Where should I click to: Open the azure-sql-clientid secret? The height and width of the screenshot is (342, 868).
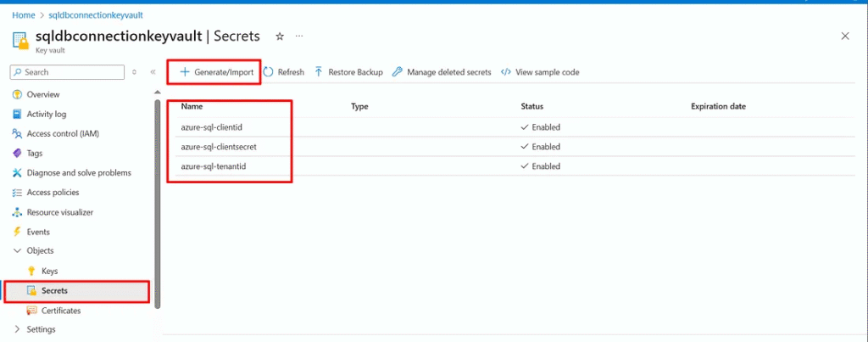coord(212,127)
